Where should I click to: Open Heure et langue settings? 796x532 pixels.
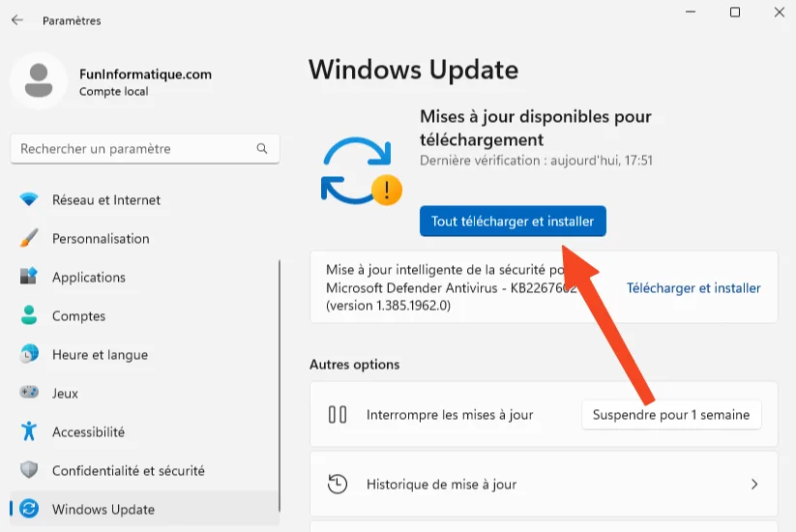click(145, 354)
